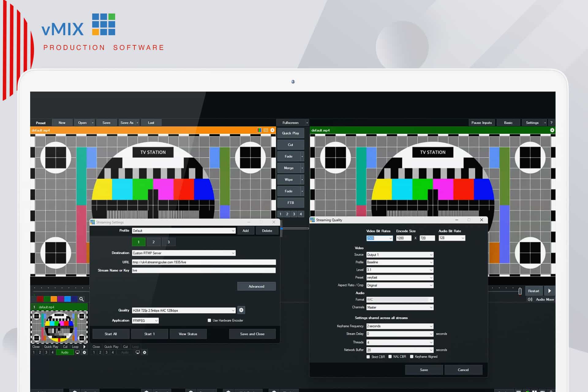Open output window settings gear in green header

[552, 130]
